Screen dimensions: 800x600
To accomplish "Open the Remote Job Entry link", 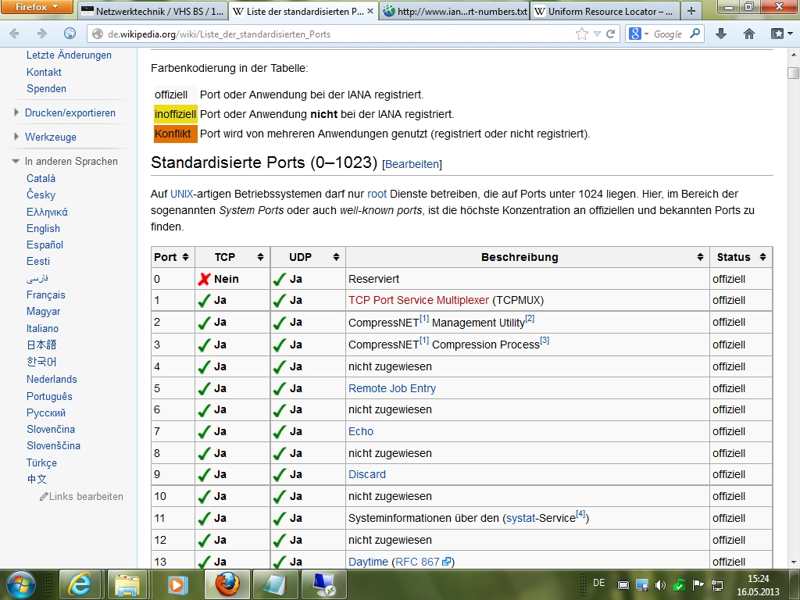I will point(392,388).
